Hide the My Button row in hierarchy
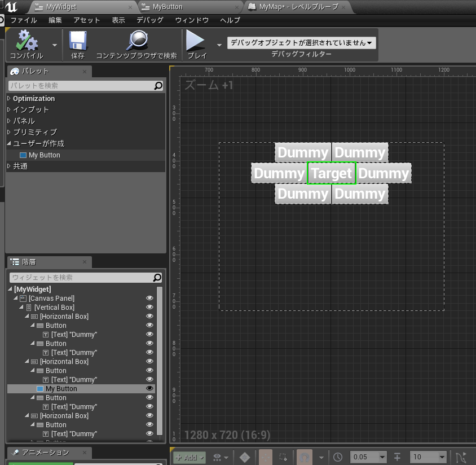 pos(149,388)
